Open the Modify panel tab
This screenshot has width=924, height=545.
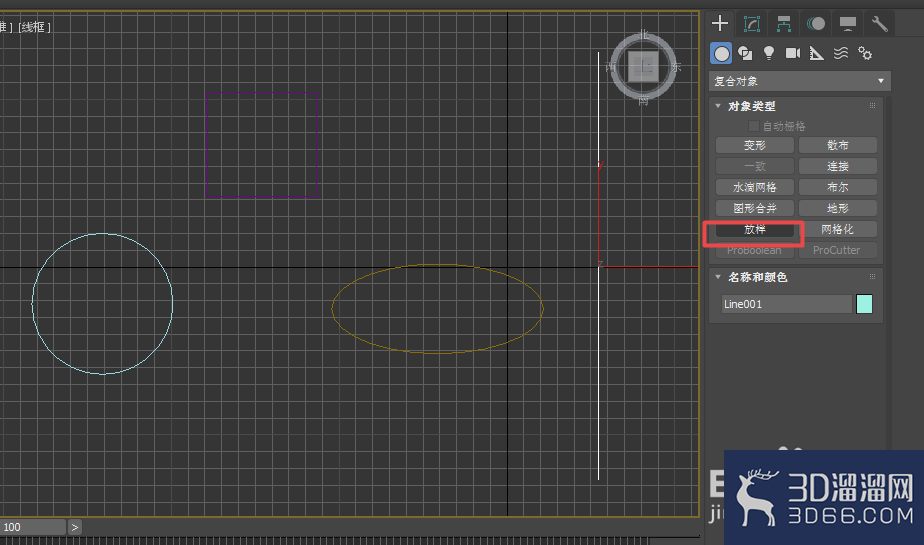pyautogui.click(x=752, y=24)
